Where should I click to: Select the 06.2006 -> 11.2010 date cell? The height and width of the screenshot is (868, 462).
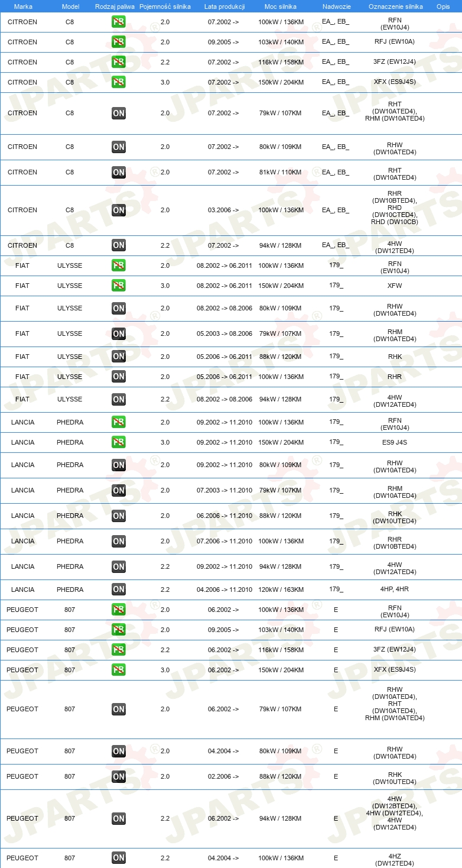pos(225,516)
